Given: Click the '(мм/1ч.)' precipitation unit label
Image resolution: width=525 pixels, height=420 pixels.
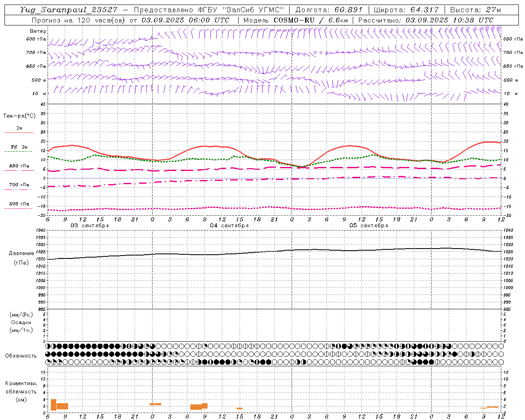Looking at the screenshot, I should [x=21, y=330].
